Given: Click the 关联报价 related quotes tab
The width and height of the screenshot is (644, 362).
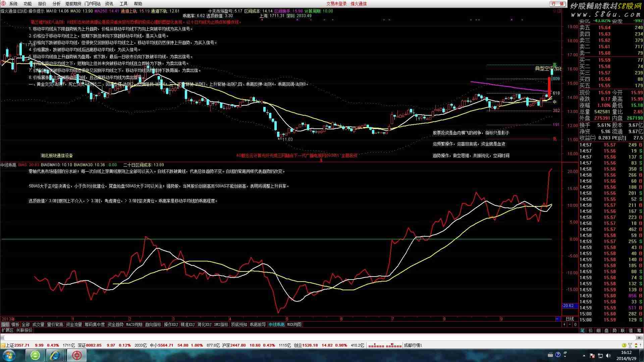Looking at the screenshot, I should click(24, 330).
